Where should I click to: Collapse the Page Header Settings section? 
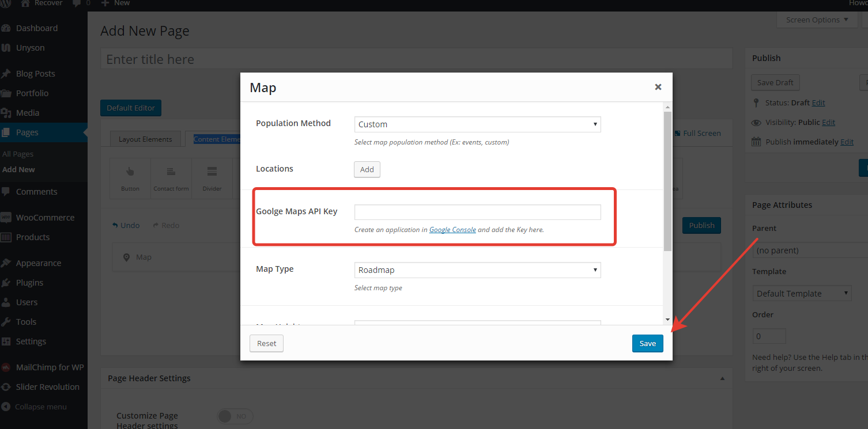pos(722,378)
